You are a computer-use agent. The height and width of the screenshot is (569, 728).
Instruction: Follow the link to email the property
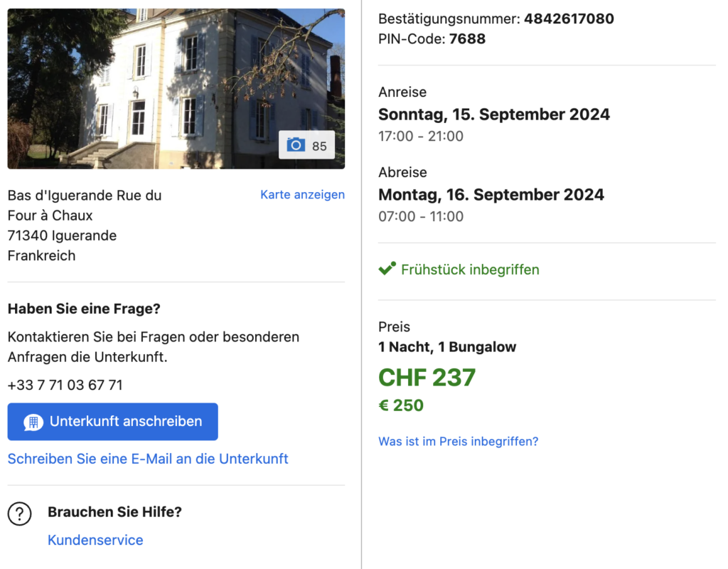(148, 459)
